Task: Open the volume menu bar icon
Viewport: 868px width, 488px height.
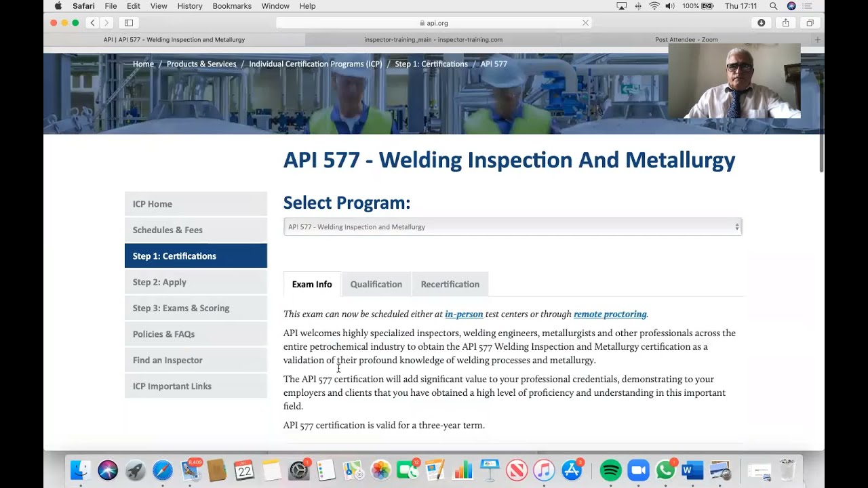Action: [670, 6]
